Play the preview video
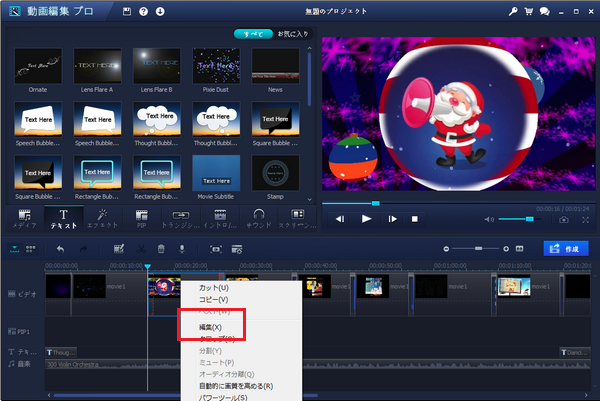 (x=366, y=219)
